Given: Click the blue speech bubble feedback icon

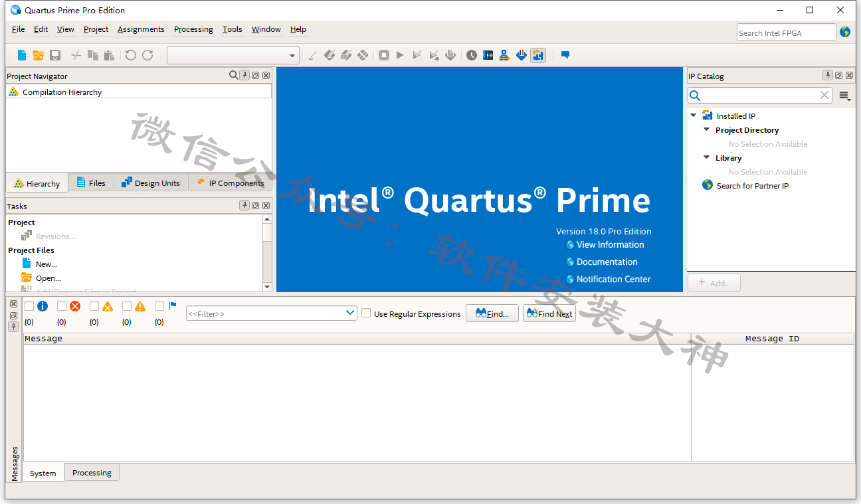Looking at the screenshot, I should tap(565, 55).
